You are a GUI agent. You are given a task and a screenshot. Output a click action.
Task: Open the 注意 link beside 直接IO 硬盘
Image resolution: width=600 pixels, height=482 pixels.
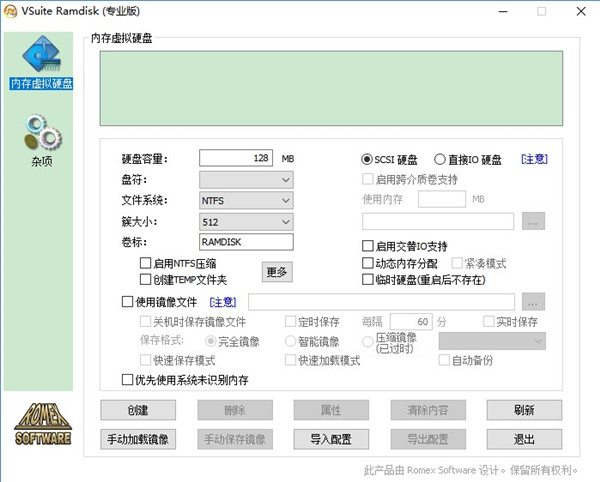pyautogui.click(x=534, y=159)
